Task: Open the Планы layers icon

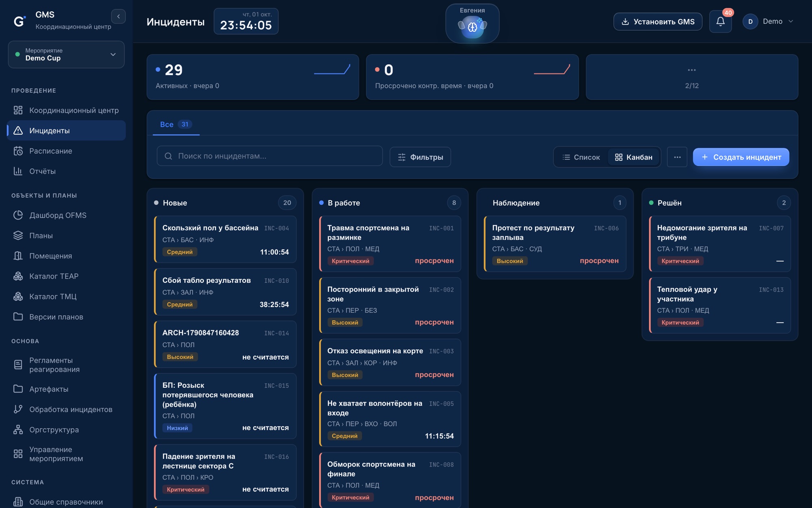Action: point(18,235)
